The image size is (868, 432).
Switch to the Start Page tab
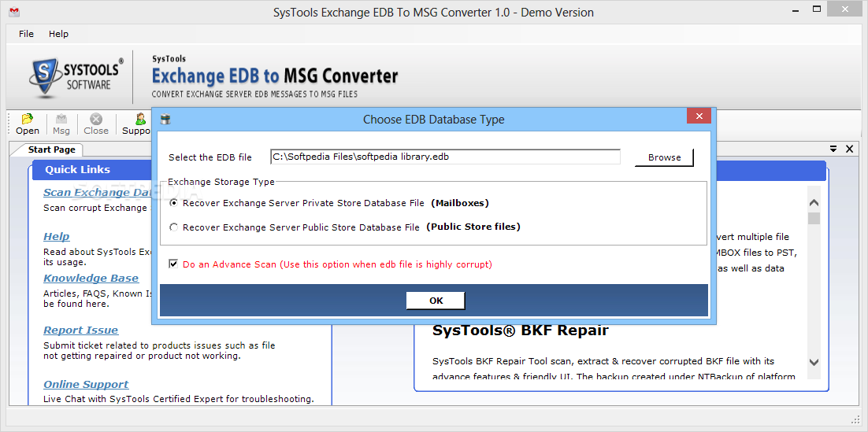(51, 150)
